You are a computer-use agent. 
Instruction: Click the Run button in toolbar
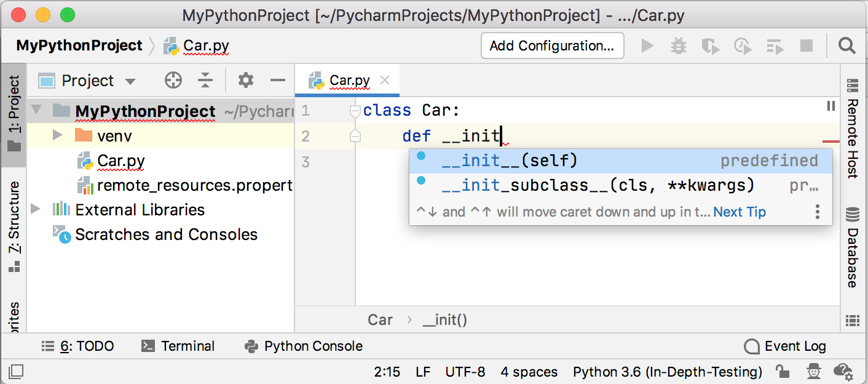[647, 46]
